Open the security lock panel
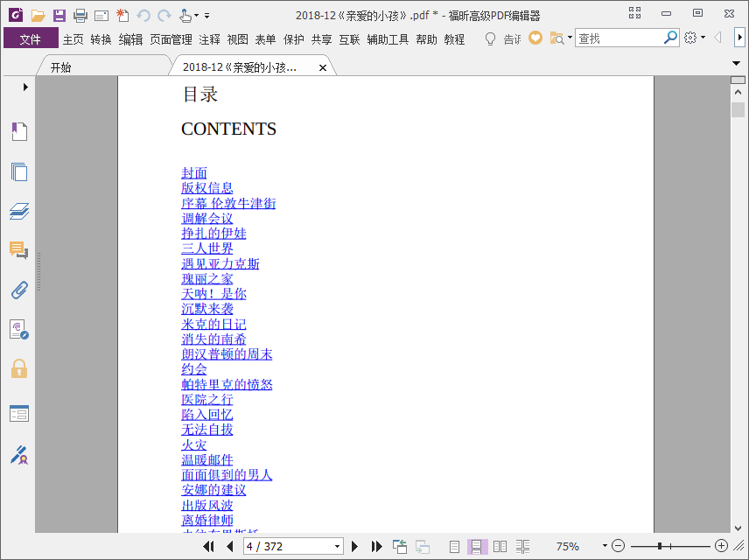Screen dimensions: 749x560 pos(19,369)
